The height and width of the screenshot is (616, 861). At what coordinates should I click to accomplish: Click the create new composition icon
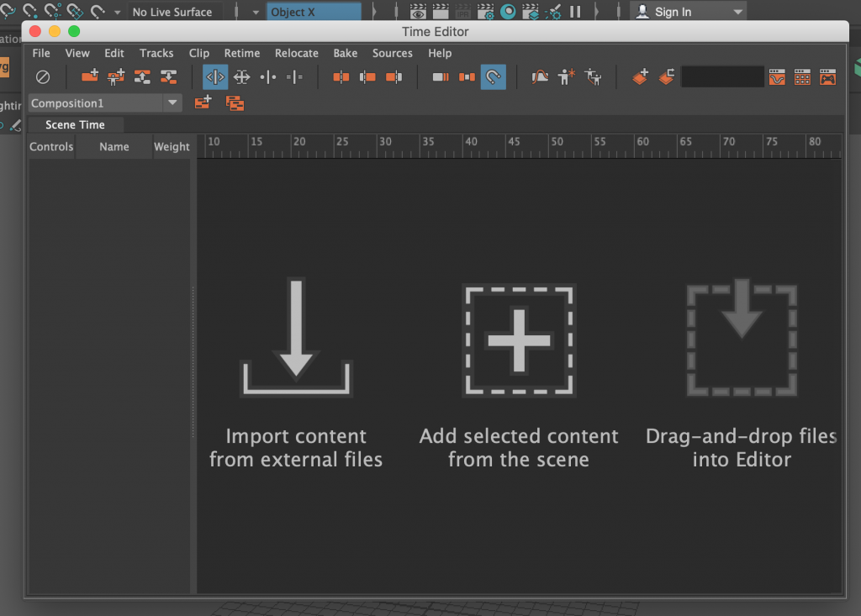pyautogui.click(x=203, y=103)
